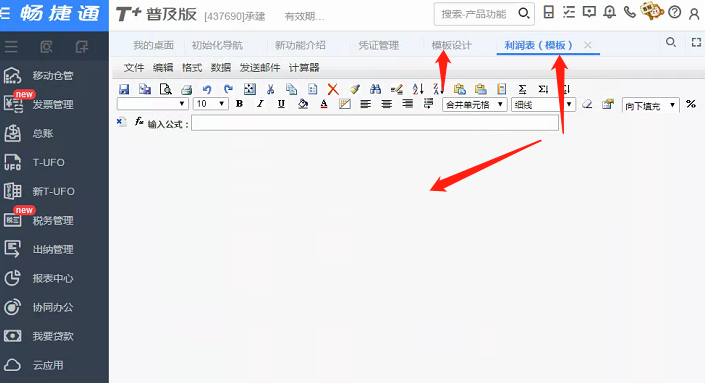
Task: Switch to the 模板设计 tab
Action: (451, 45)
